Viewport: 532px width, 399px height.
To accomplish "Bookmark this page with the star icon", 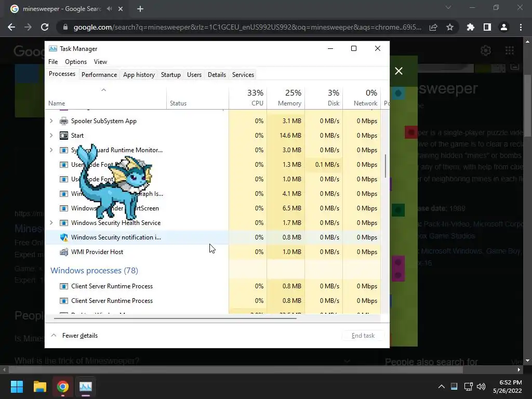I will [450, 27].
